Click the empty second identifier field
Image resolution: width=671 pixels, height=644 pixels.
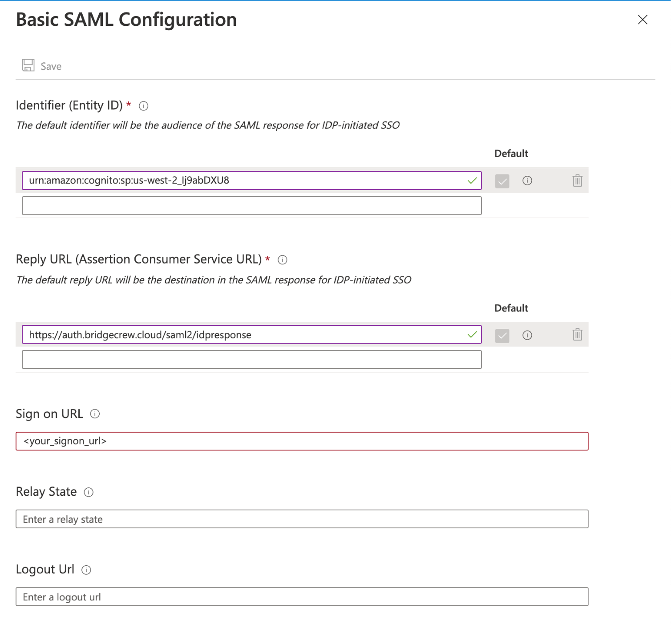tap(251, 206)
